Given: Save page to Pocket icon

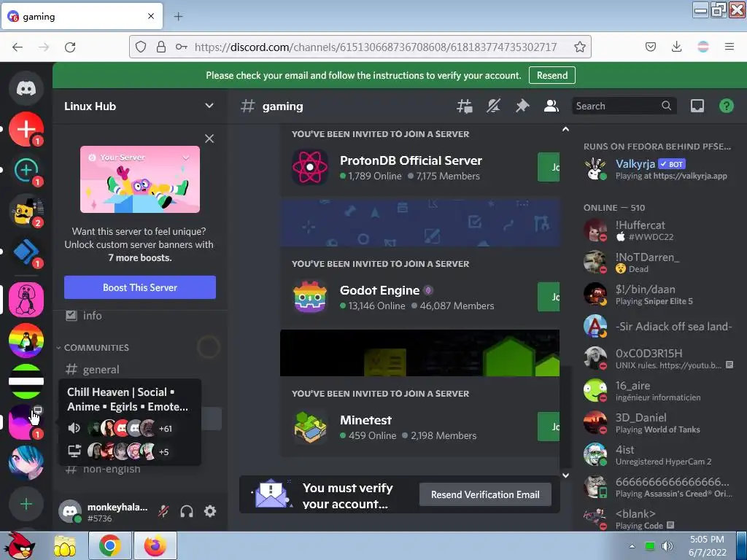Looking at the screenshot, I should point(651,47).
